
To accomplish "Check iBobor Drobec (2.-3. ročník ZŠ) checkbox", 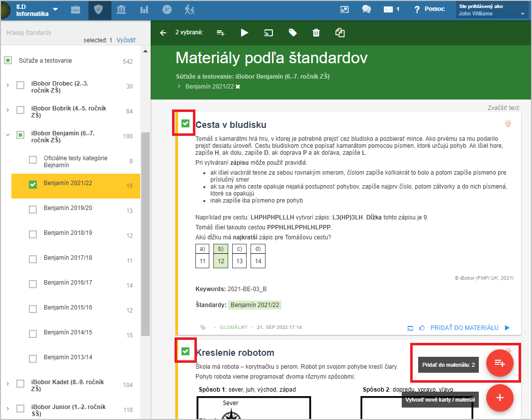I will tap(21, 85).
